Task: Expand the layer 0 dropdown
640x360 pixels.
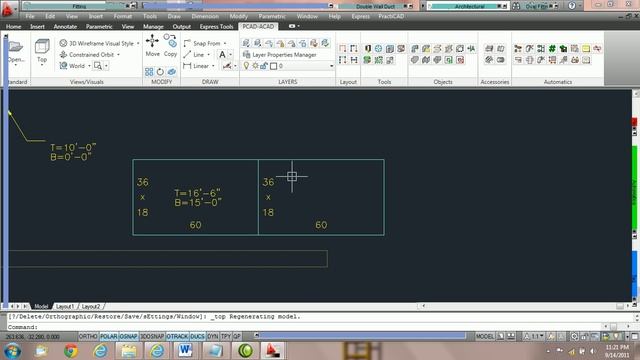Action: coord(331,66)
